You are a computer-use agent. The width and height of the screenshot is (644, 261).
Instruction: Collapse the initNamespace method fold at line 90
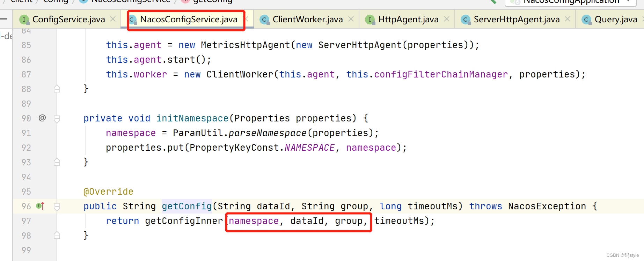pyautogui.click(x=57, y=119)
